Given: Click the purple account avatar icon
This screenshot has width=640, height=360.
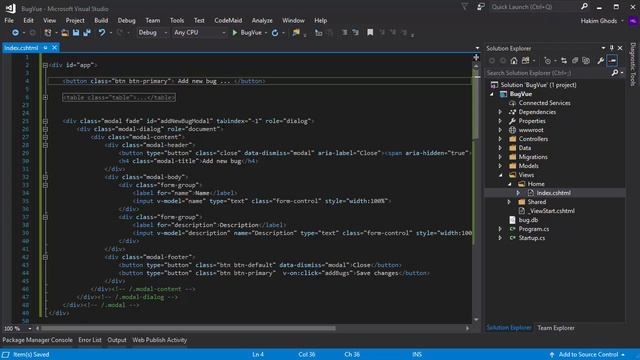Looking at the screenshot, I should (x=633, y=21).
